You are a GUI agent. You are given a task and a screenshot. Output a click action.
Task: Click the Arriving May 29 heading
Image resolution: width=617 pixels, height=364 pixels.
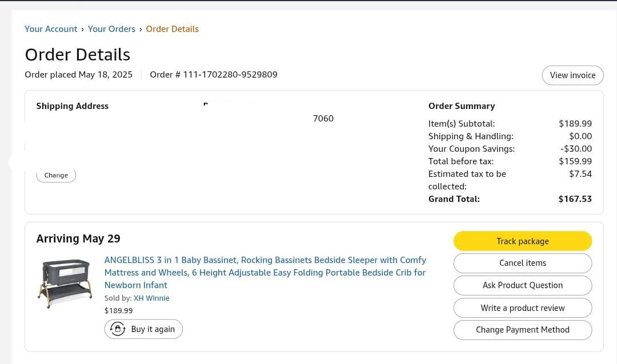tap(78, 238)
